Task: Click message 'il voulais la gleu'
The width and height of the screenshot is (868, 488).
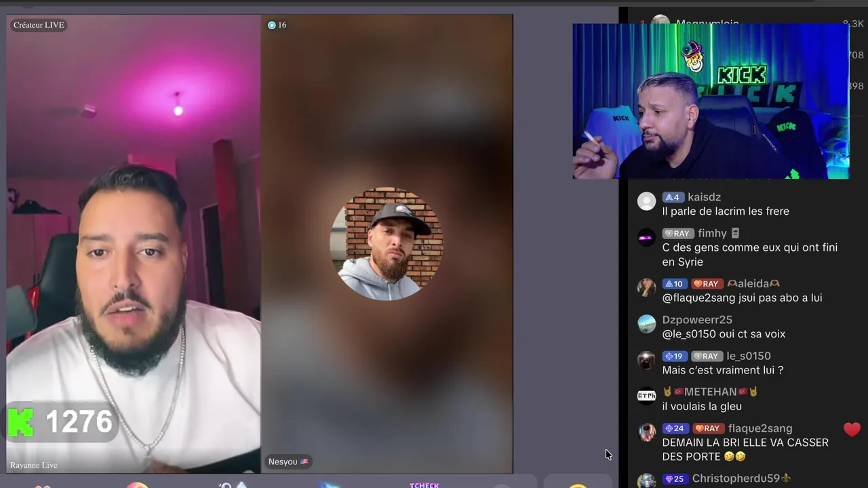Action: tap(702, 406)
